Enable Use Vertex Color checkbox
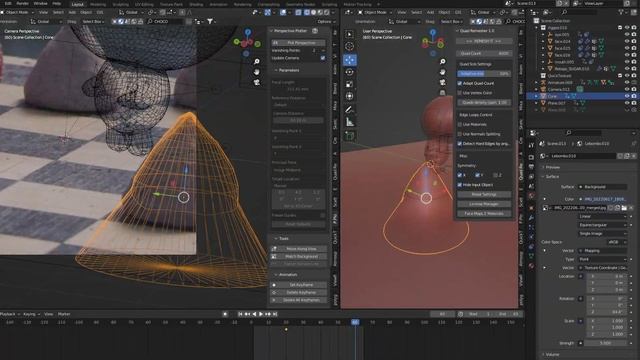This screenshot has height=360, width=640. [460, 93]
